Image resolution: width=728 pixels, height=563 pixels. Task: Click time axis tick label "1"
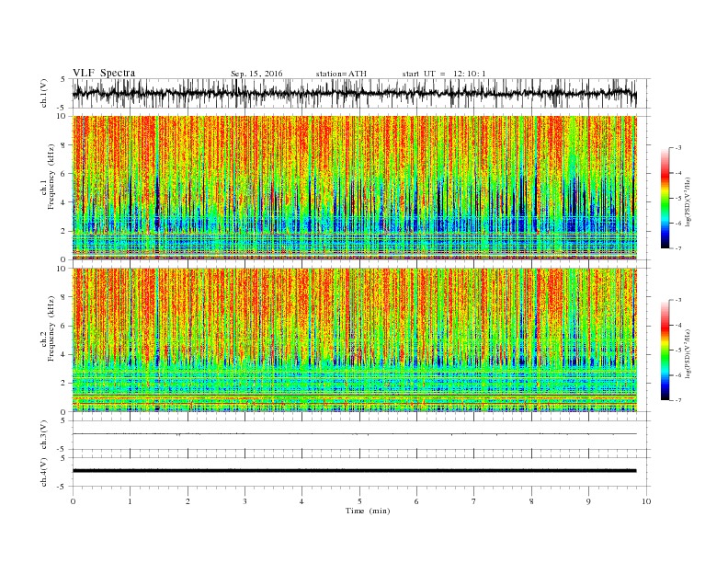[130, 501]
